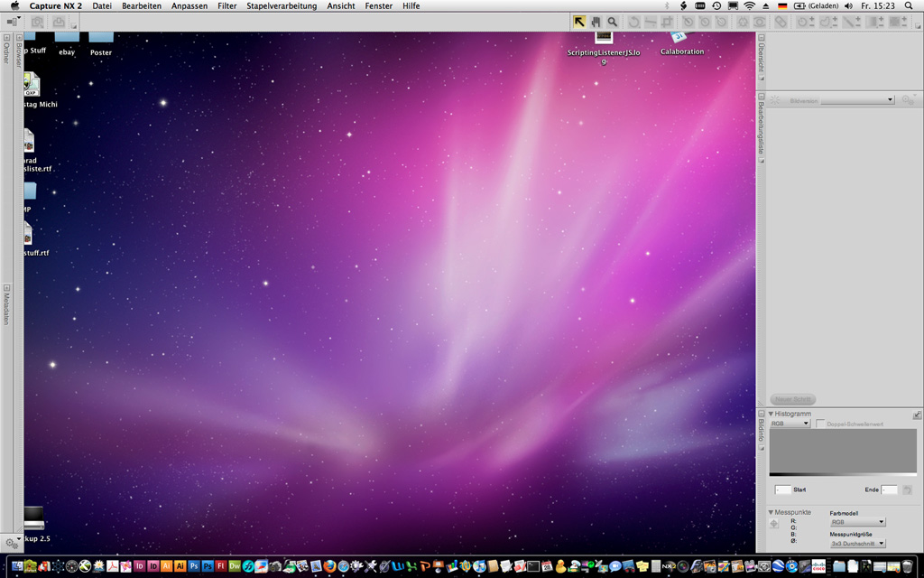Click the Straighten tool icon
This screenshot has width=924, height=578.
point(651,22)
